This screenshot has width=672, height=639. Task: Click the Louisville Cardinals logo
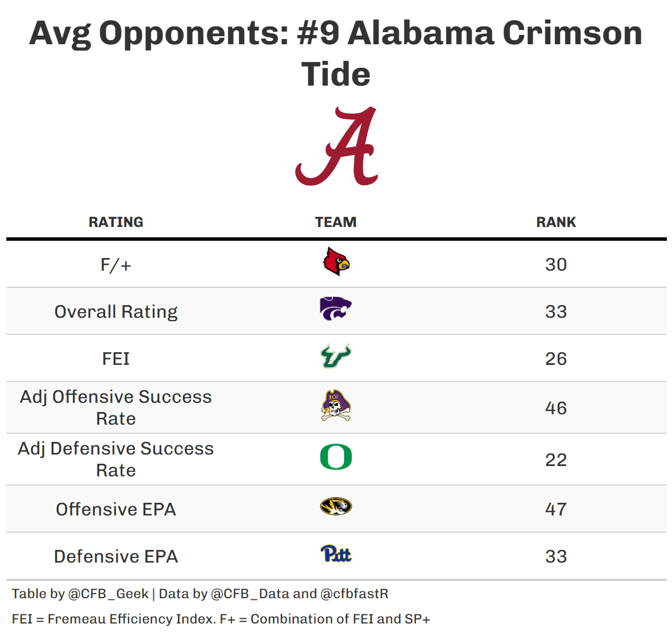pyautogui.click(x=336, y=262)
